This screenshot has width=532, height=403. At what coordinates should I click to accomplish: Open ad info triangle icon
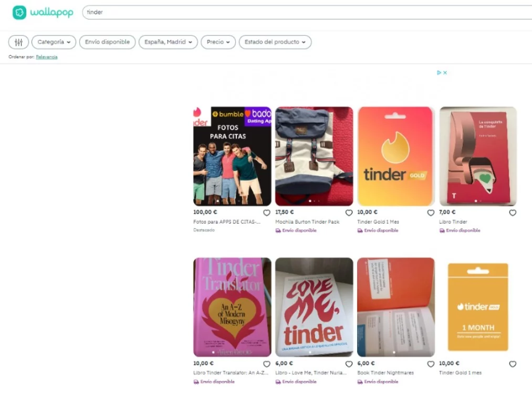click(x=439, y=73)
